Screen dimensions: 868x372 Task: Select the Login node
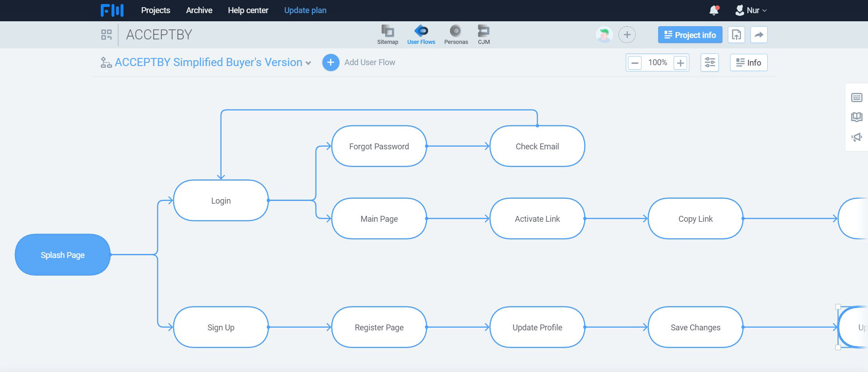tap(221, 200)
